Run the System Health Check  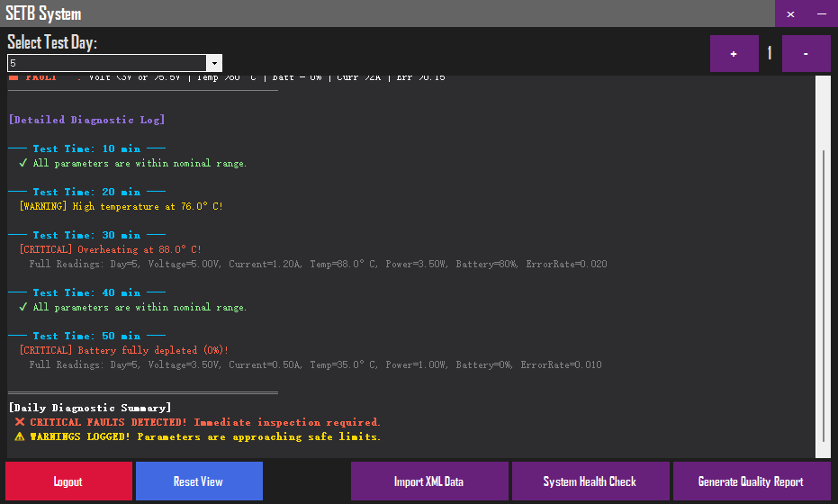(590, 481)
